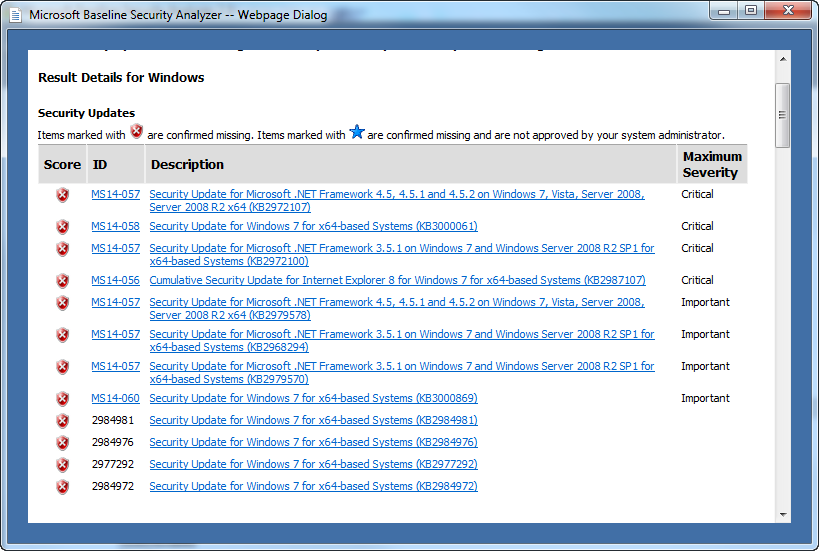Click the Score column header
Screen dimensions: 819x551
(62, 165)
